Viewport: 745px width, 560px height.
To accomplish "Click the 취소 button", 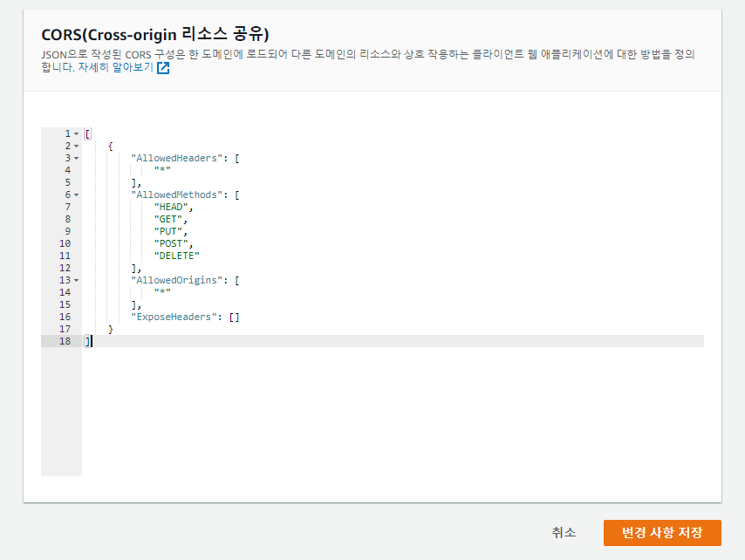I will click(x=564, y=532).
